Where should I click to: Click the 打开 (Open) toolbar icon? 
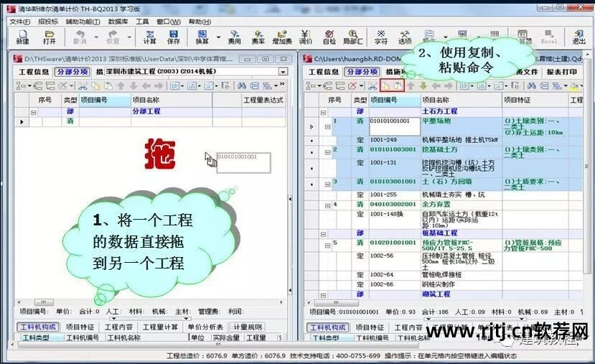click(49, 37)
